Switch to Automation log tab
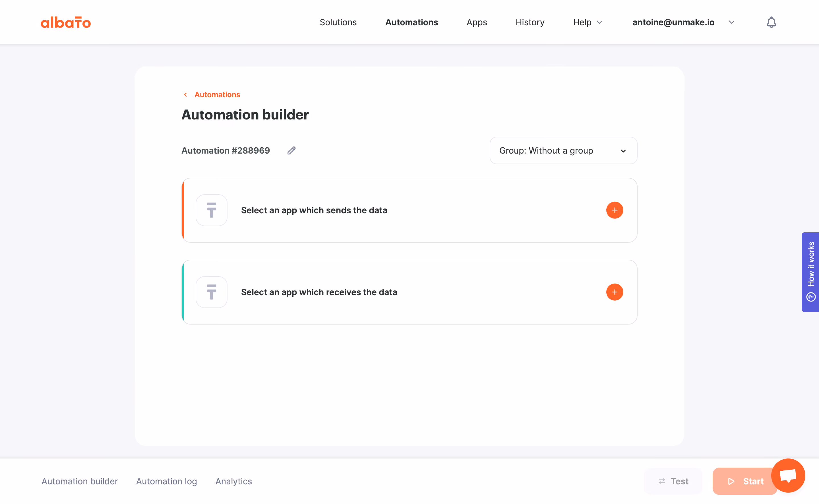 167,481
